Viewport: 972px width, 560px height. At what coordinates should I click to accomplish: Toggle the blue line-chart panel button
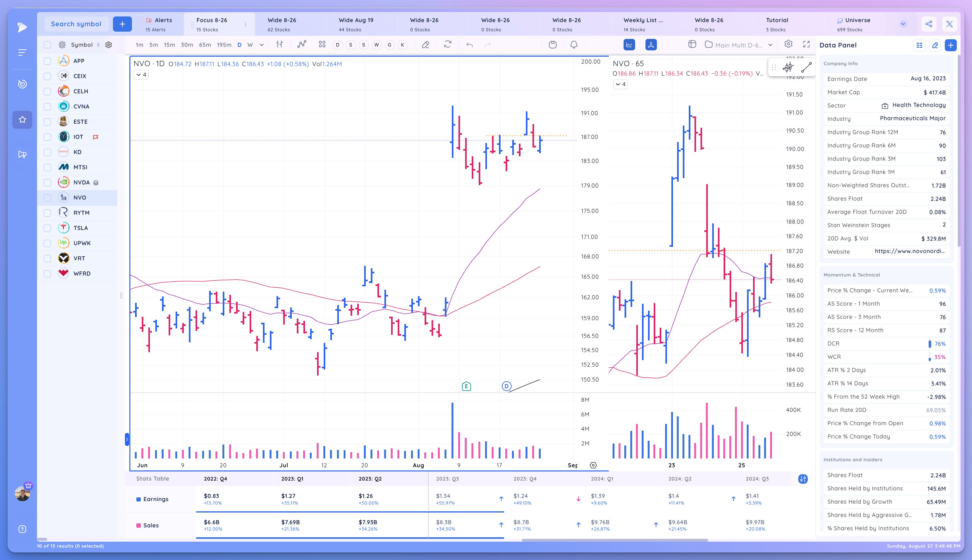click(629, 45)
